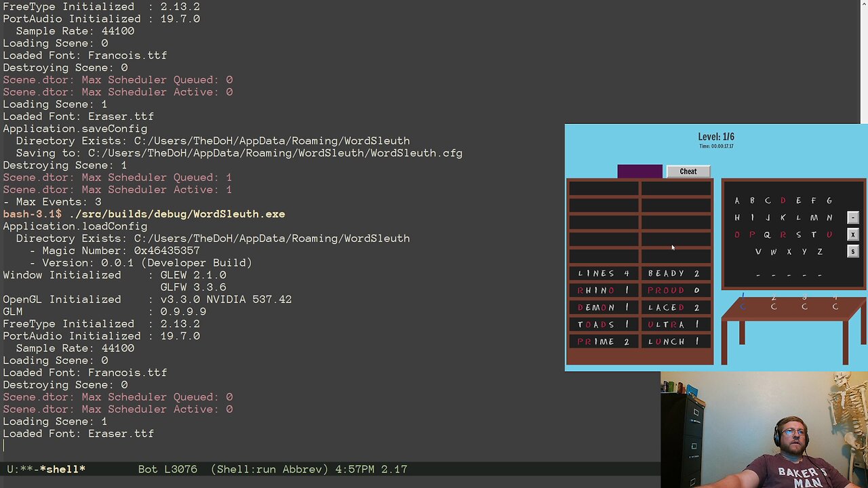The height and width of the screenshot is (488, 868).
Task: Click the game timer text under Level
Action: click(716, 146)
